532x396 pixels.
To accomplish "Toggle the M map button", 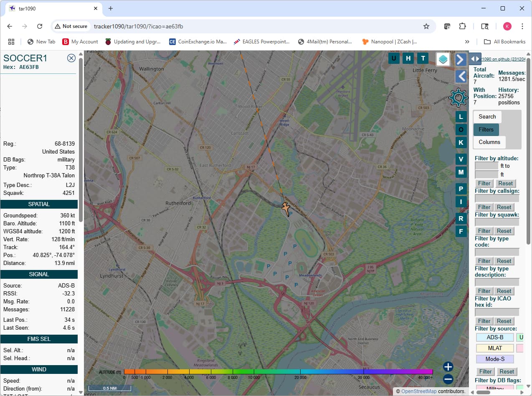I will coord(461,172).
